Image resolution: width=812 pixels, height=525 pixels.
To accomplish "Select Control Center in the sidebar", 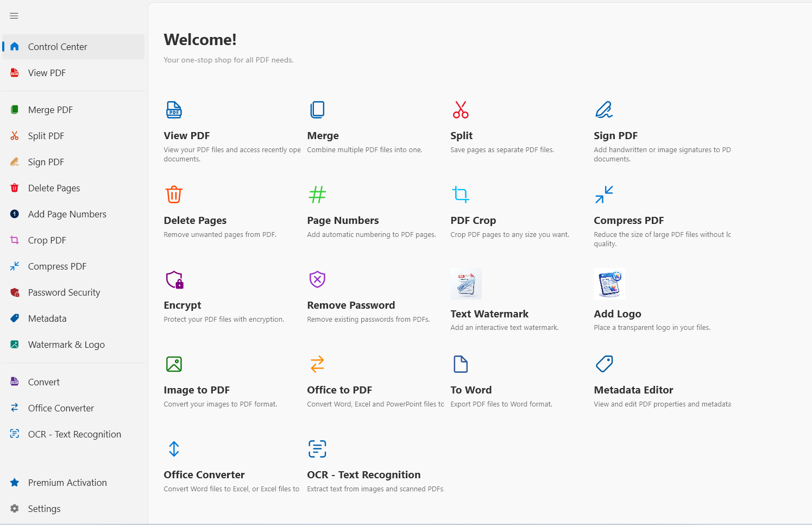I will [73, 47].
